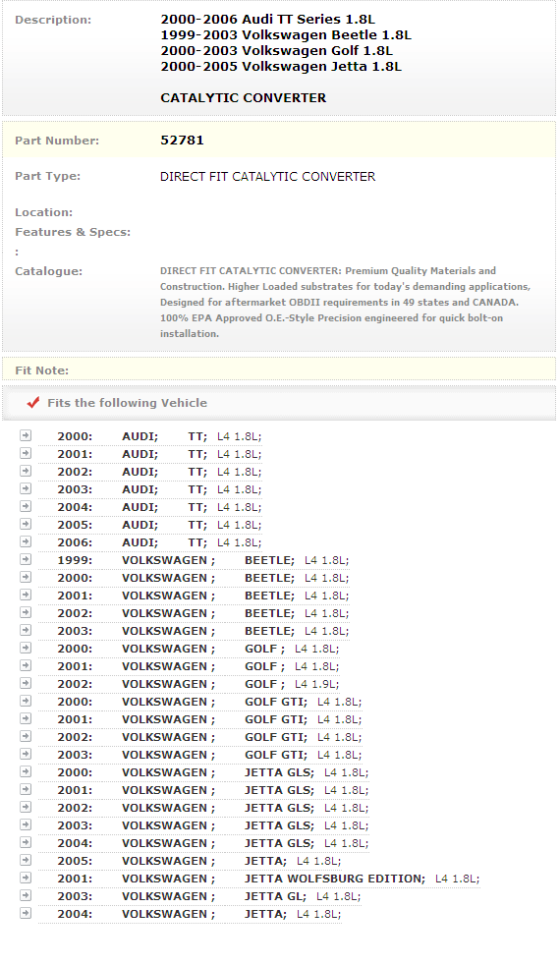Click arrow icon beside Jetta Wolfsburg Edition
This screenshot has height=965, width=560.
click(x=26, y=878)
